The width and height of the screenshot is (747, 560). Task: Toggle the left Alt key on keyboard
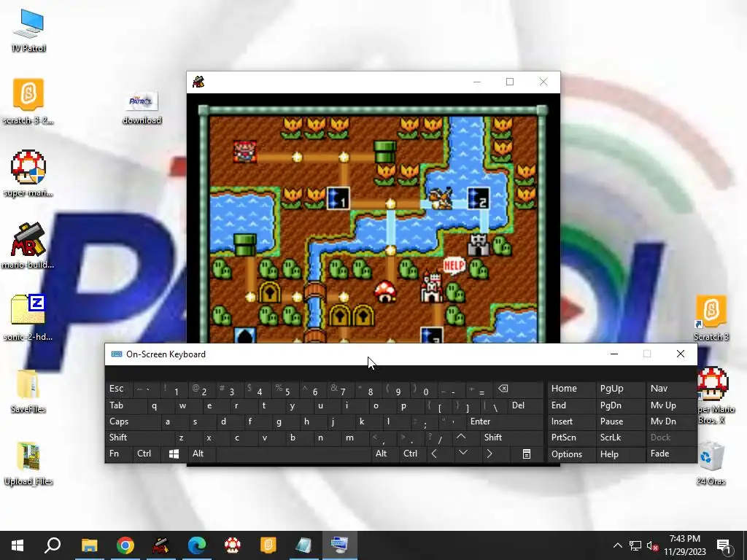coord(203,454)
